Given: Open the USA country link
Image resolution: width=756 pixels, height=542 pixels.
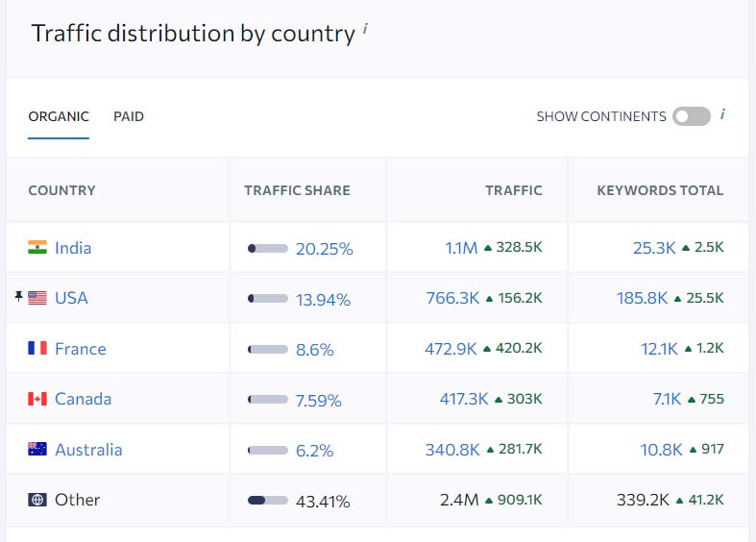Looking at the screenshot, I should click(71, 298).
